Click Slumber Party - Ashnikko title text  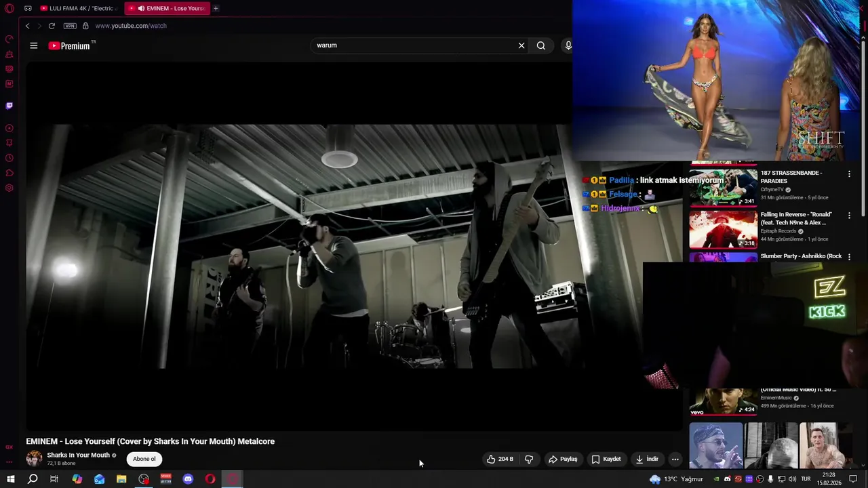[x=801, y=256]
